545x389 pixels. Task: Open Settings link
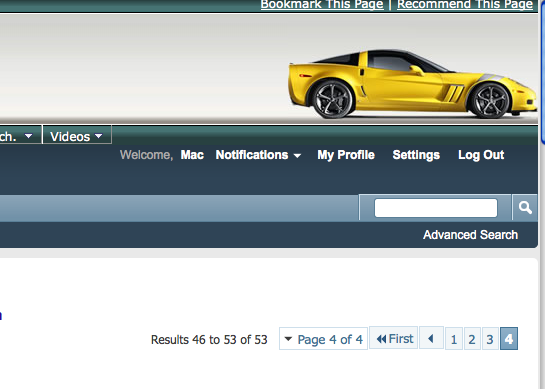416,155
